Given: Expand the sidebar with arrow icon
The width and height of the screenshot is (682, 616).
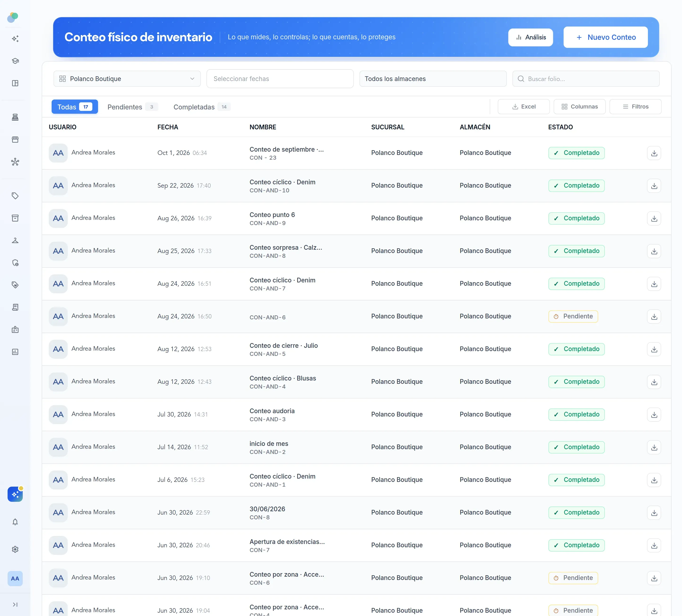Looking at the screenshot, I should pos(15,604).
